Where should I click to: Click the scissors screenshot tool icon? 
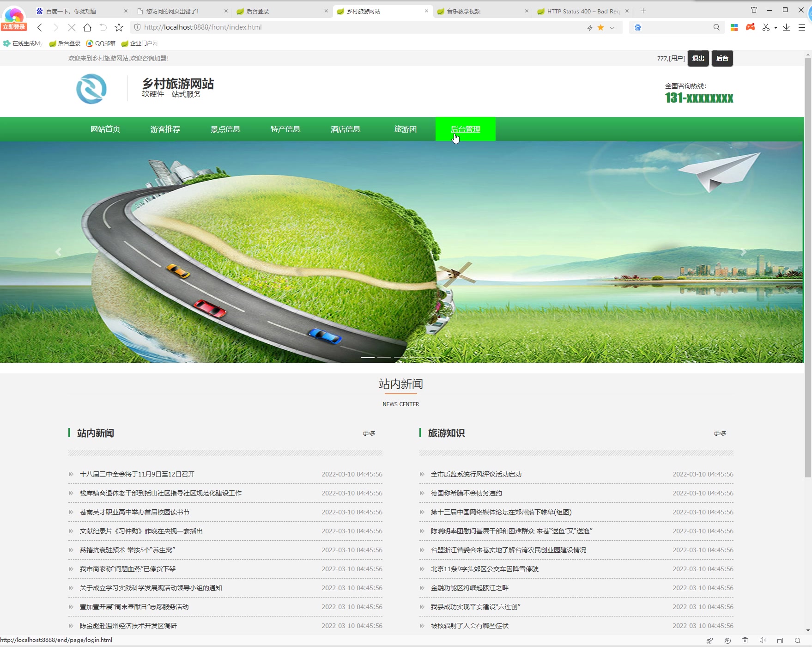click(766, 27)
